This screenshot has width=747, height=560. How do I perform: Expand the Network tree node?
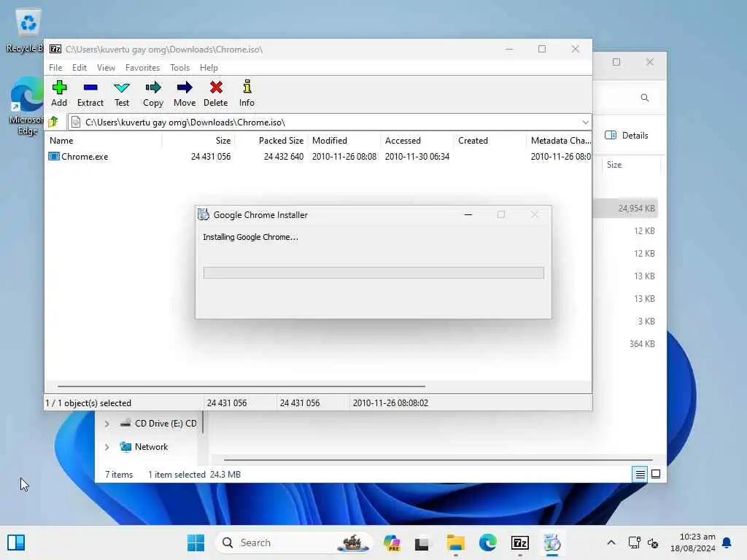(107, 447)
